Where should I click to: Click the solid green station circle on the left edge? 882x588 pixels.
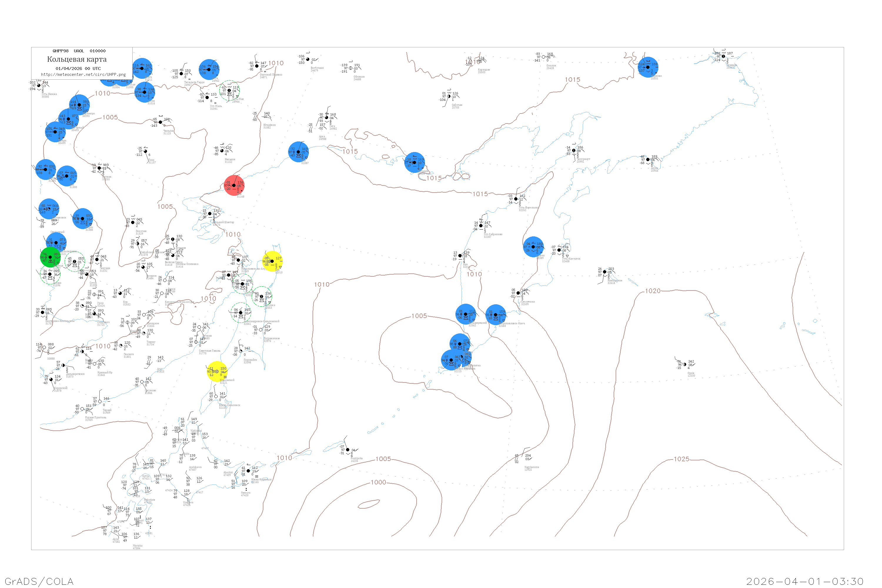[50, 257]
